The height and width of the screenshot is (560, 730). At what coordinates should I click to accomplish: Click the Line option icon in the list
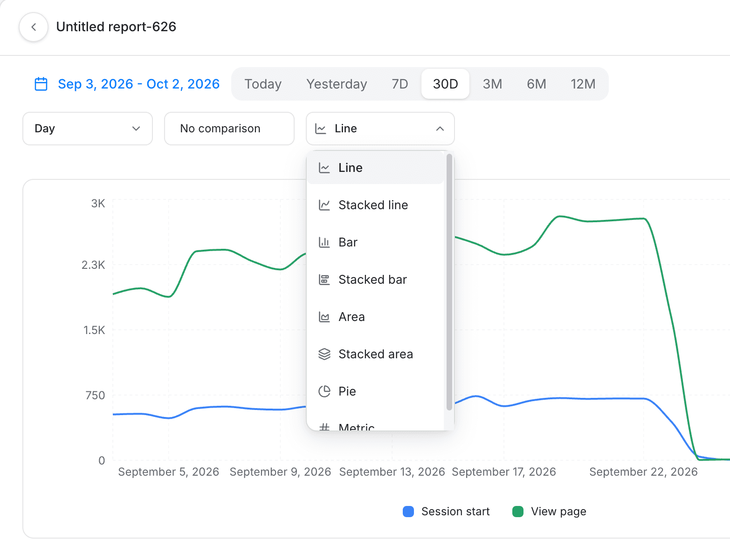[324, 168]
